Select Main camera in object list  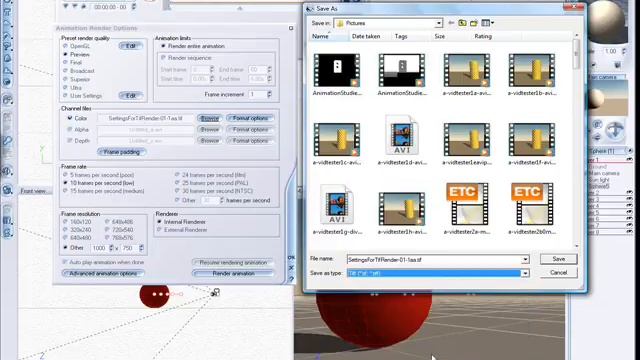(604, 173)
